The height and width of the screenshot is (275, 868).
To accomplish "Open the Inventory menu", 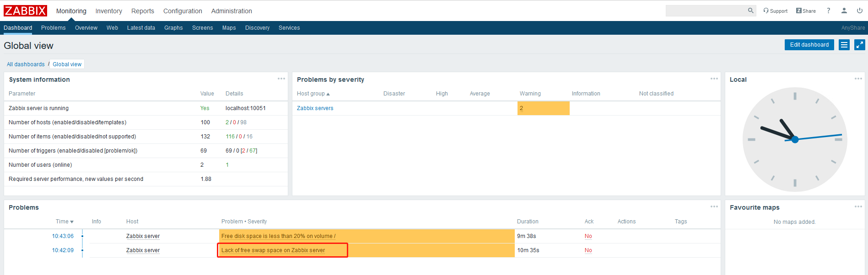I will pos(108,11).
